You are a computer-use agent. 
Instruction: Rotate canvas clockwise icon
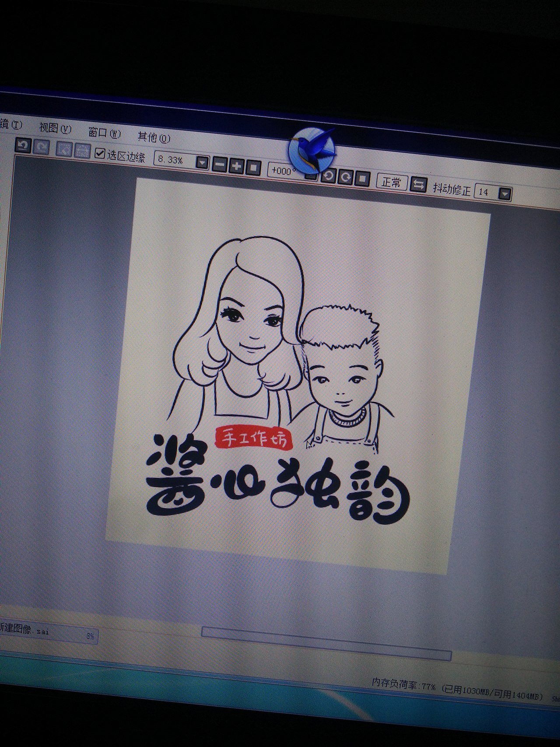(x=346, y=177)
